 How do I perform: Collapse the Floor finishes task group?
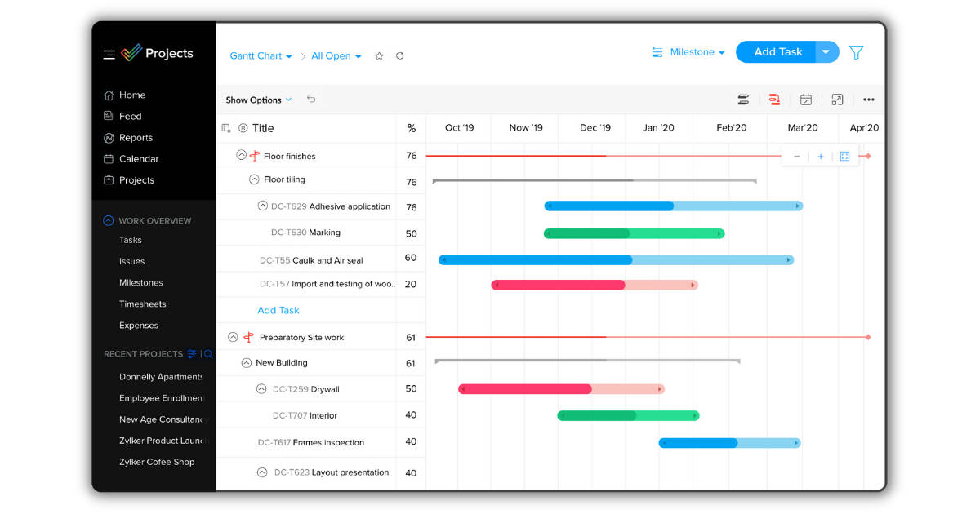(x=240, y=154)
